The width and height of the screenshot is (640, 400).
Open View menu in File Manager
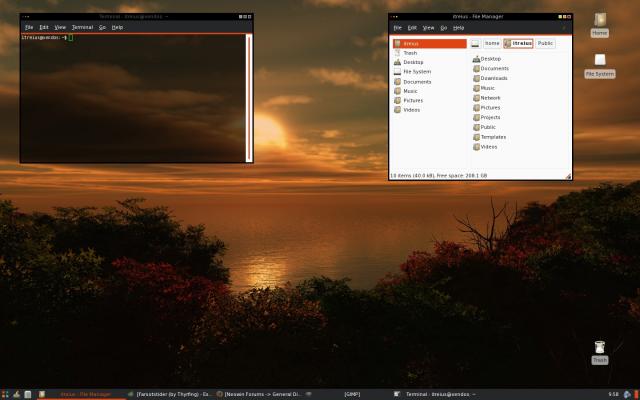tap(428, 28)
